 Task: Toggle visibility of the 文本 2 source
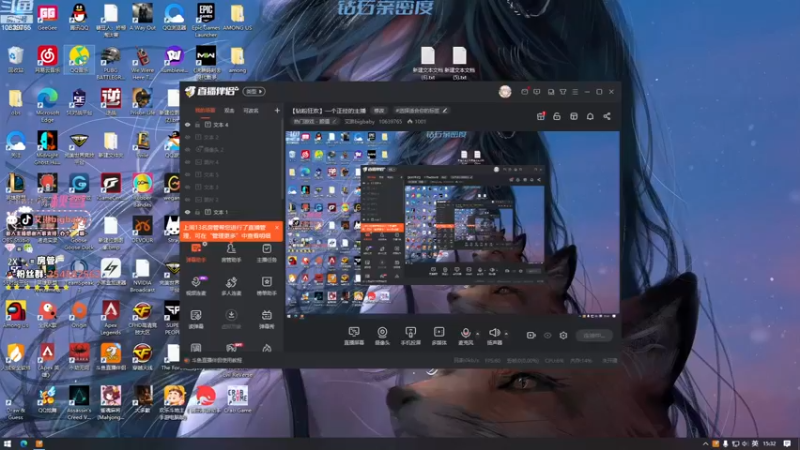click(x=187, y=137)
